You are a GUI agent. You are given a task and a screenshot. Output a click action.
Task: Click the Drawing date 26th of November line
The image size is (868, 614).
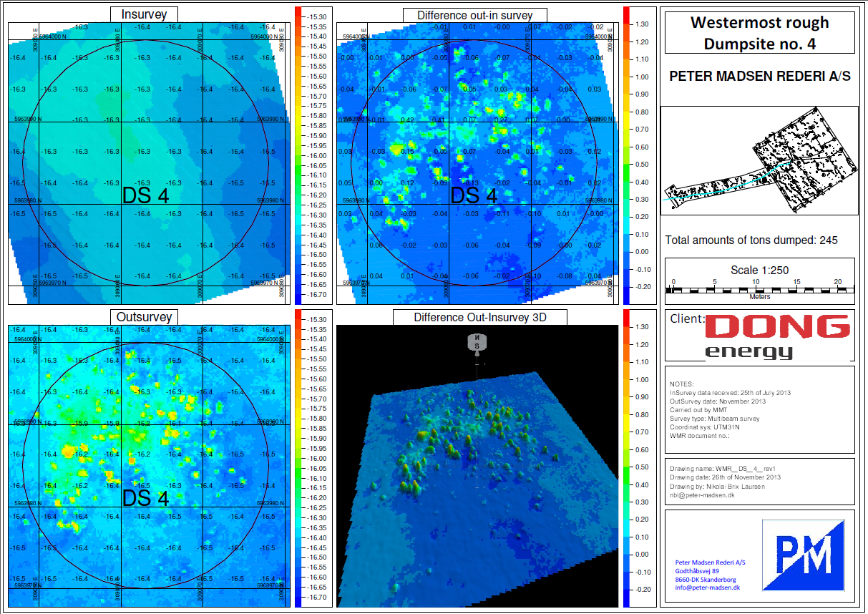pos(725,477)
